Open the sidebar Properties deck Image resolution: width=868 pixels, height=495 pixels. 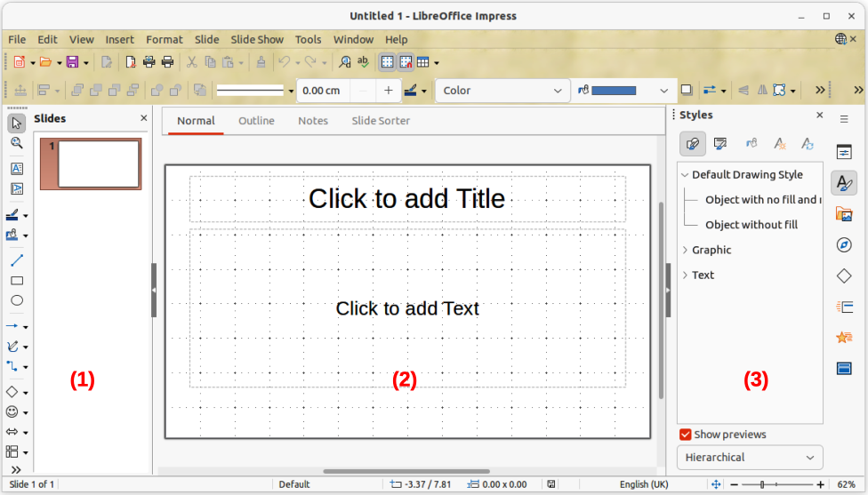(x=844, y=152)
